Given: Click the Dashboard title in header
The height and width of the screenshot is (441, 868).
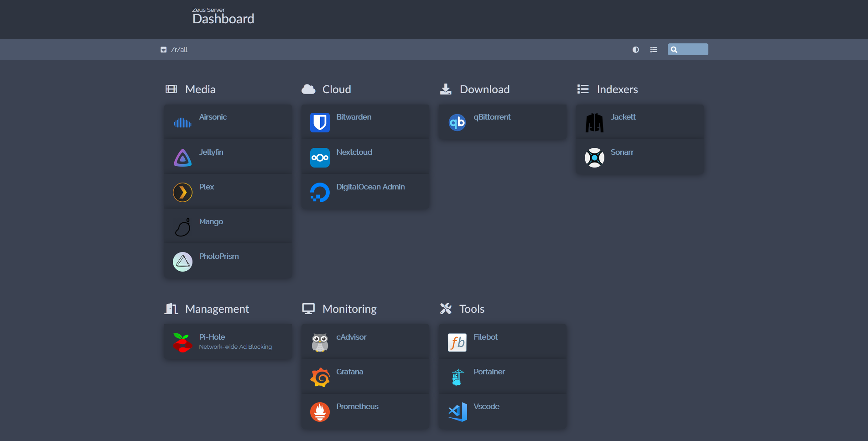Looking at the screenshot, I should click(x=223, y=19).
